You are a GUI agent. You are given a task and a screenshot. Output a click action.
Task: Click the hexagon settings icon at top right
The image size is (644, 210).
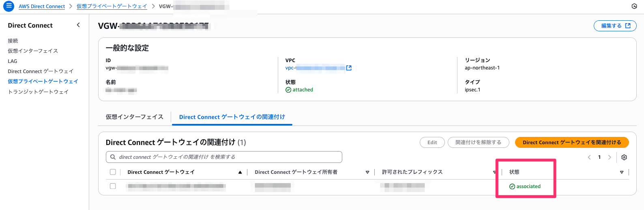[634, 6]
